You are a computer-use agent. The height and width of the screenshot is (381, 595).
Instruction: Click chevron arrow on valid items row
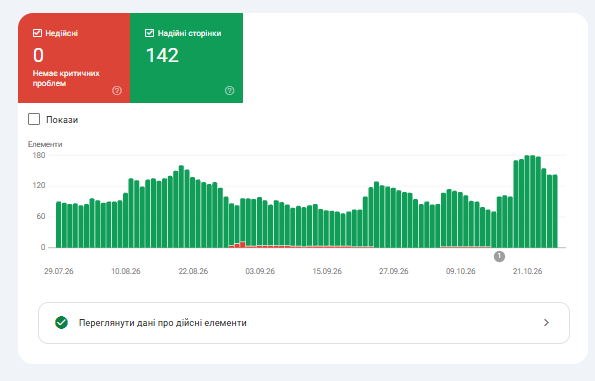(546, 323)
